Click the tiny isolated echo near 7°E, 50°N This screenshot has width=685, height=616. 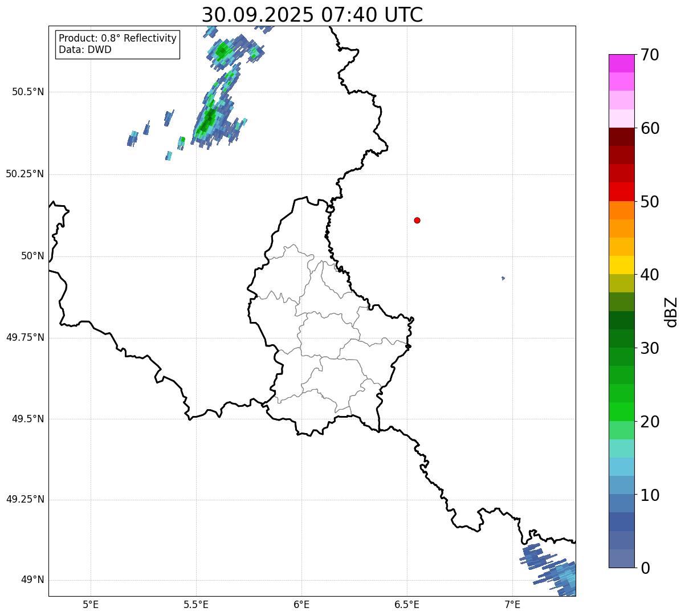(503, 278)
